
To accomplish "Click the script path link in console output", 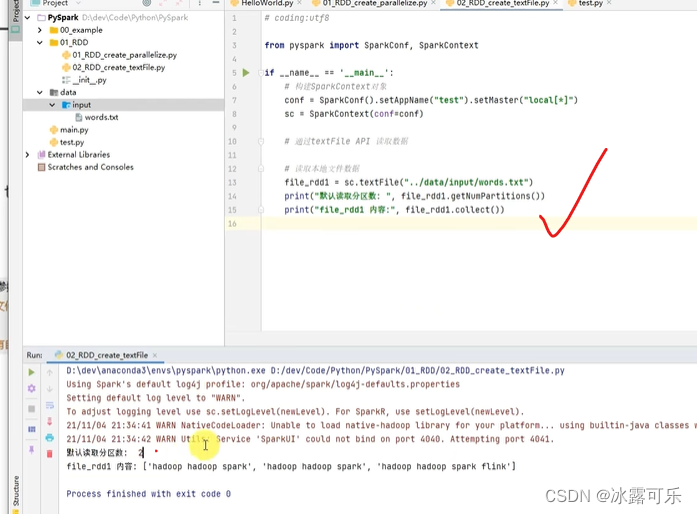I will click(417, 370).
